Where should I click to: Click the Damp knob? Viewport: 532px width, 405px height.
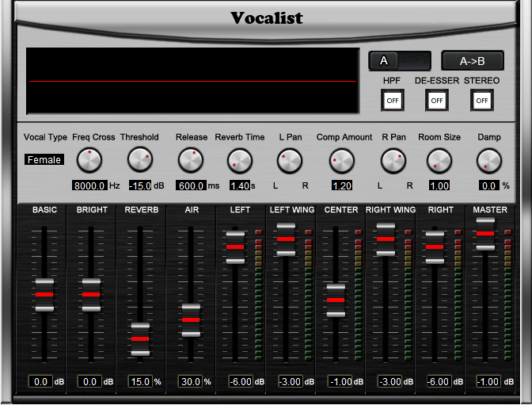[489, 161]
